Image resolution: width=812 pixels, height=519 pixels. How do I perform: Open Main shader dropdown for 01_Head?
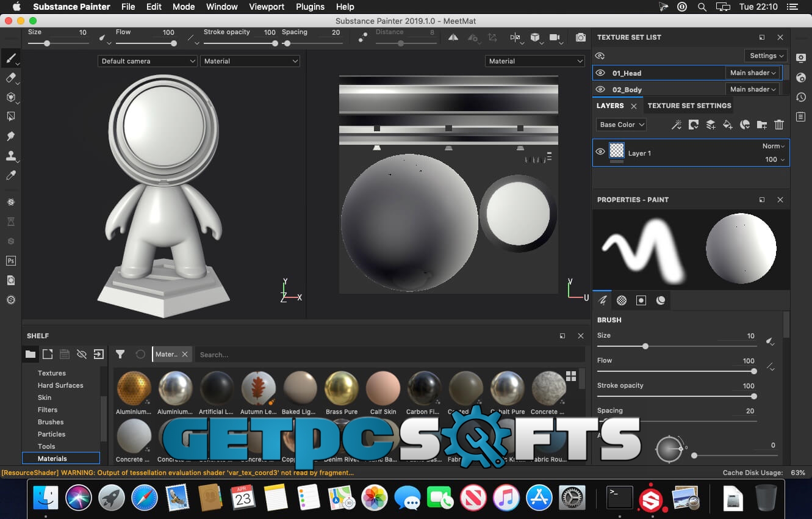[x=753, y=73]
